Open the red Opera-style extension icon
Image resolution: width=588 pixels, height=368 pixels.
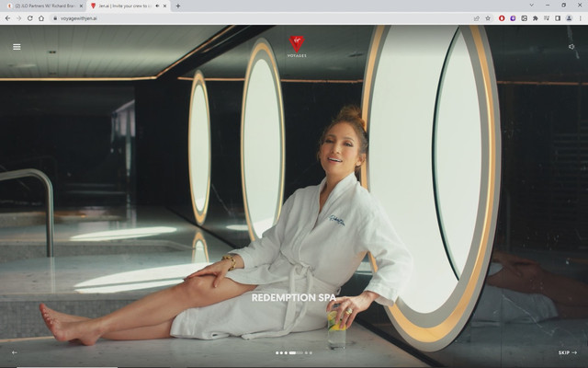[x=502, y=18]
